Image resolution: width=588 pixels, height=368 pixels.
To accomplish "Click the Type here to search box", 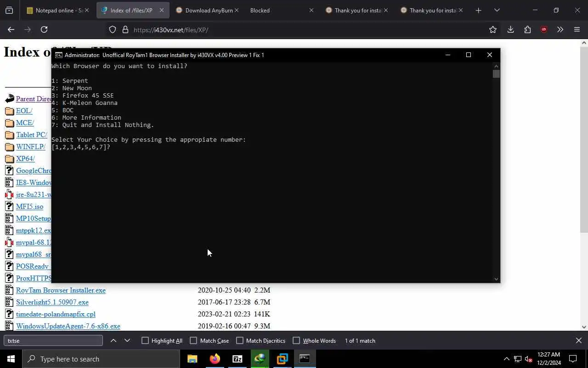I will pos(101,359).
